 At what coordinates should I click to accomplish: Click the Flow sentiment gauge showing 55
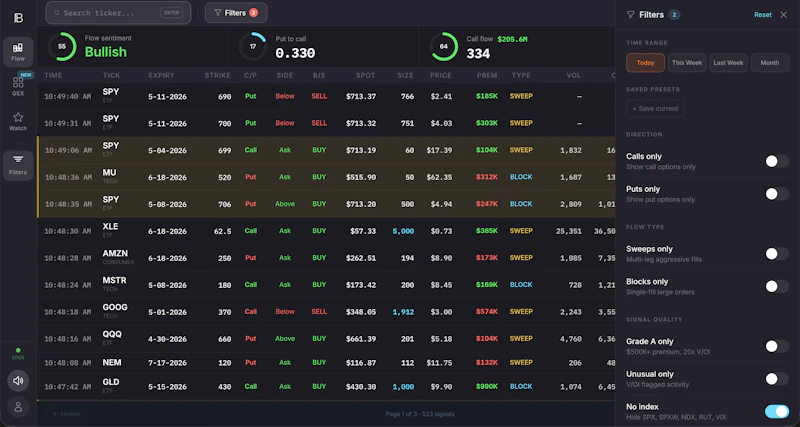coord(62,46)
